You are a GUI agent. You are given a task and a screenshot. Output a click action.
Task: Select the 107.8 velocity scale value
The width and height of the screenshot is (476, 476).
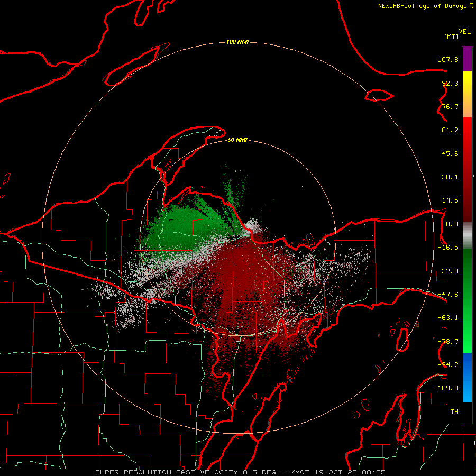448,59
